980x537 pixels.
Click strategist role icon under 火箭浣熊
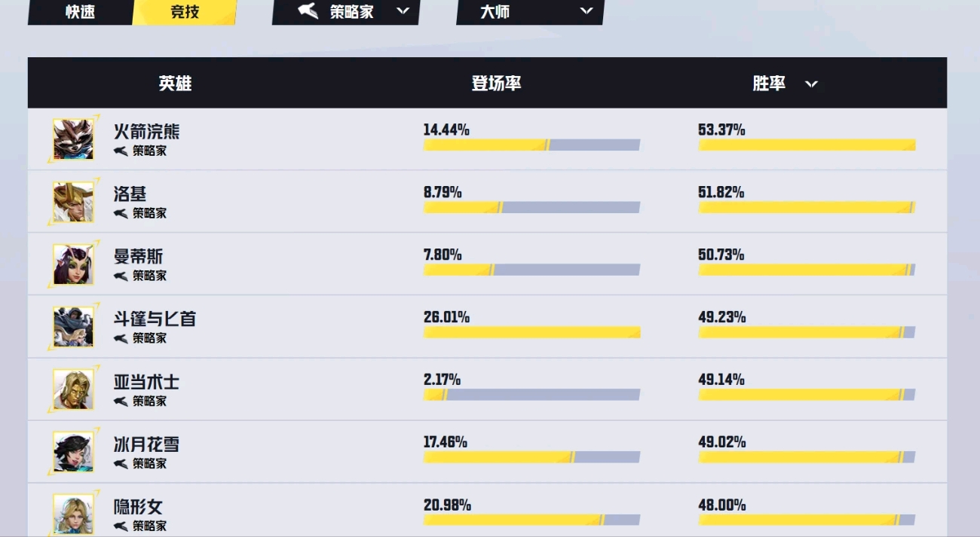tap(121, 151)
